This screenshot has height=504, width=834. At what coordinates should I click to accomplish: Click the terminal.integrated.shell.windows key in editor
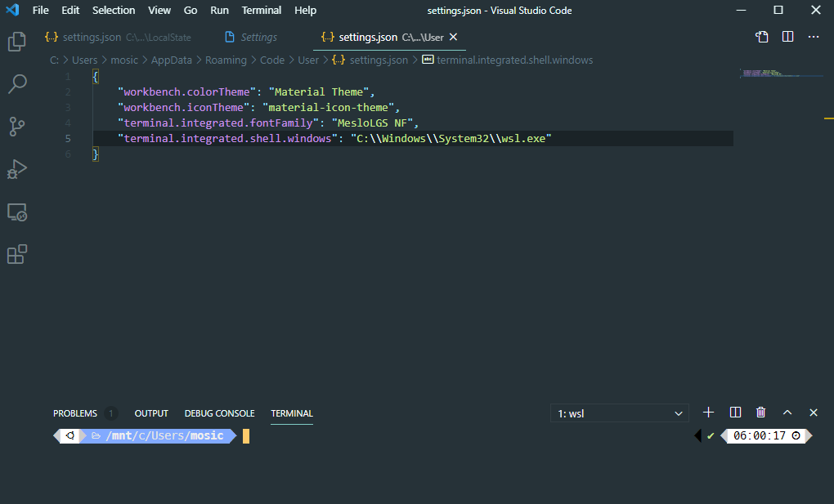[227, 138]
